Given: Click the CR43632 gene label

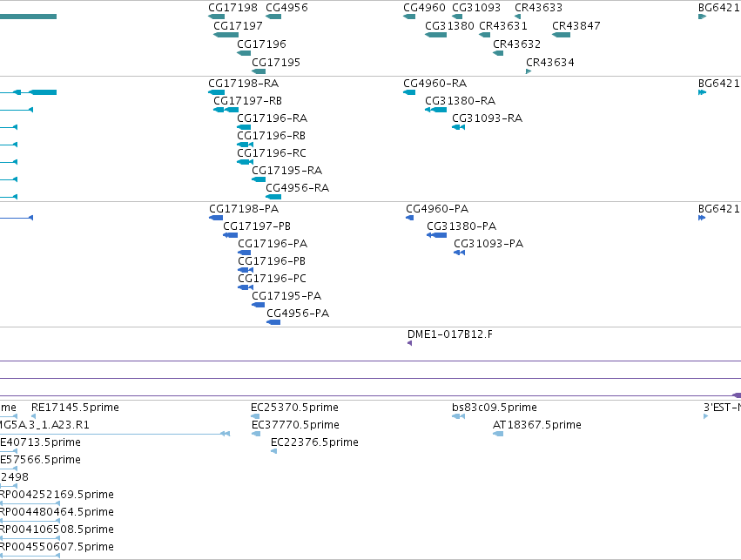Looking at the screenshot, I should coord(516,44).
